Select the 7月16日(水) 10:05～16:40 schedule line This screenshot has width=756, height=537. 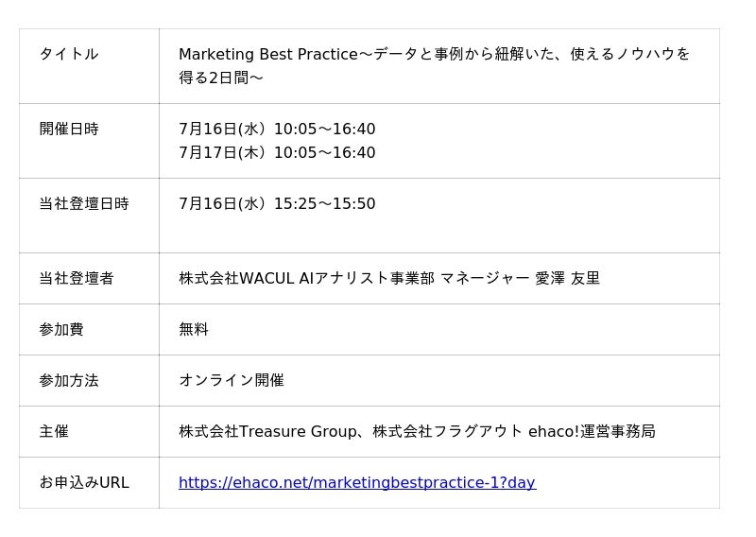point(277,129)
